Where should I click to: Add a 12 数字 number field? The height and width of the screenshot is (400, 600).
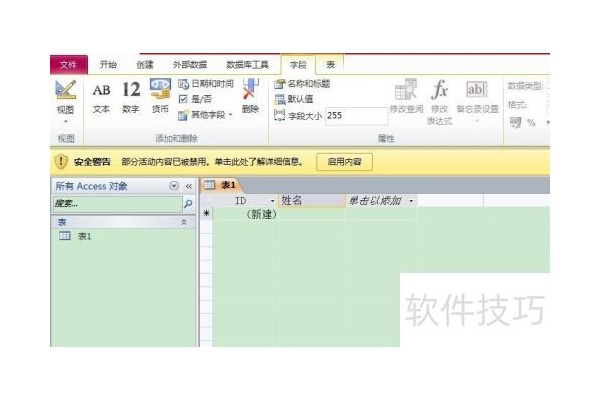[131, 98]
